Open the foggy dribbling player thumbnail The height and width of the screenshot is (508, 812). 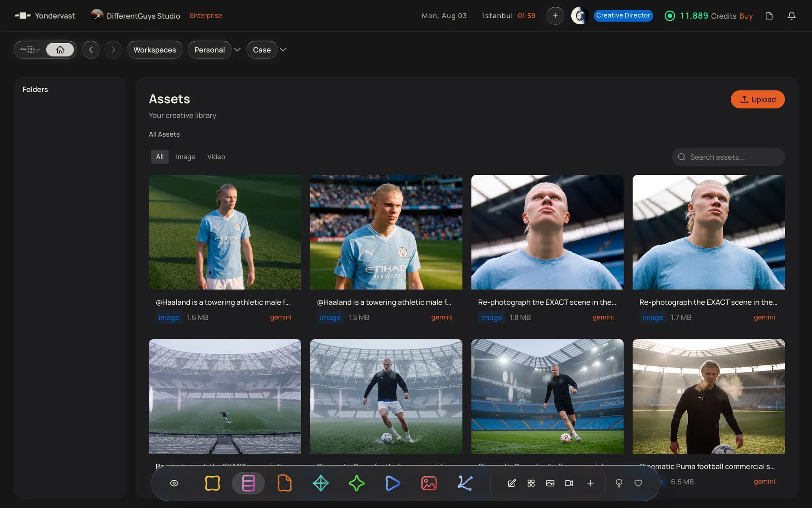pos(386,396)
